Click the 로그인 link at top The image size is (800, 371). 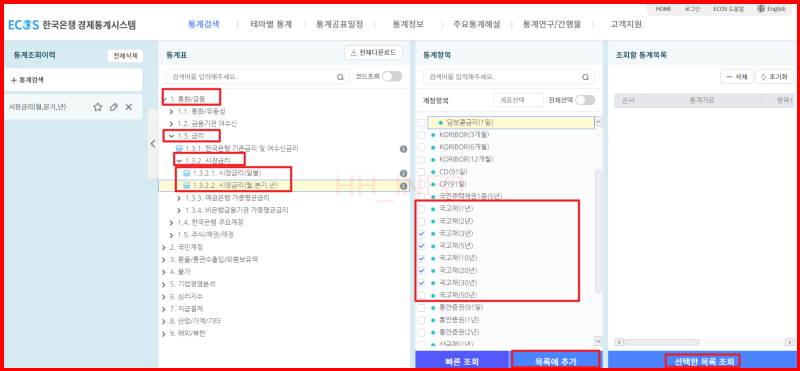(692, 9)
